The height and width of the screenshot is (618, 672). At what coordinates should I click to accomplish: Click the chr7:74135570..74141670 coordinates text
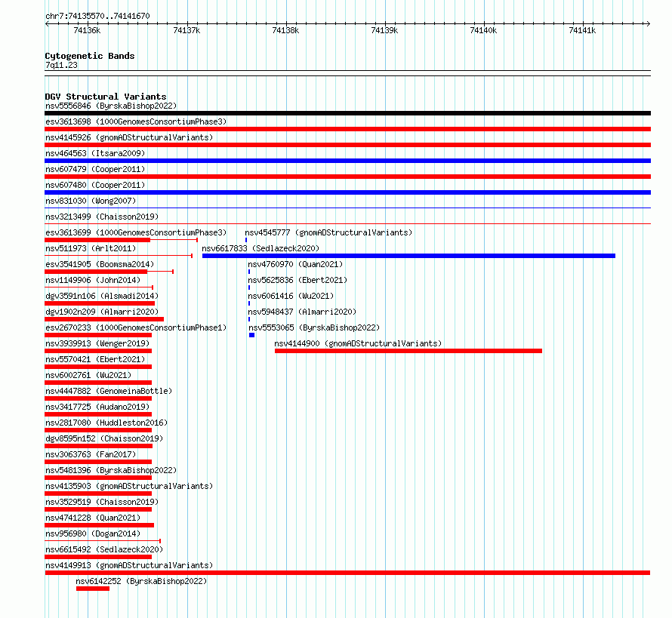click(97, 17)
